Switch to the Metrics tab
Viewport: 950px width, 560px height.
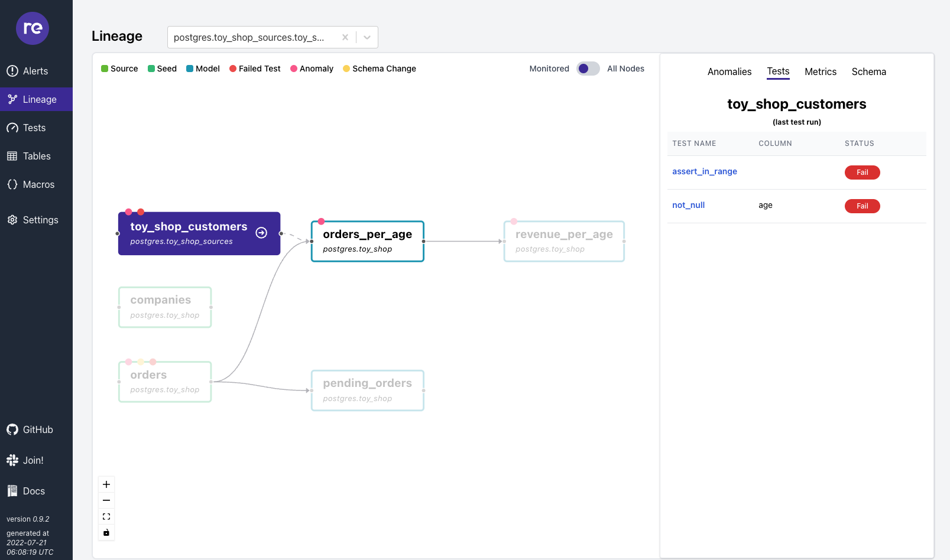821,71
